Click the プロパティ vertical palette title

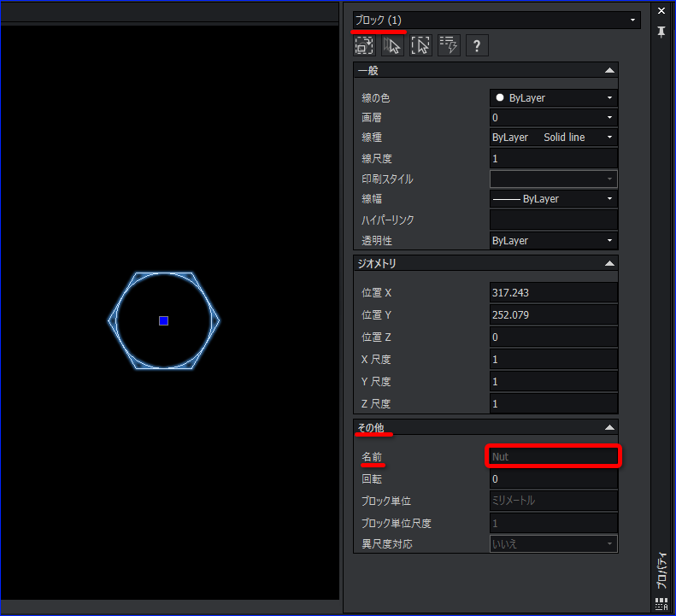coord(661,571)
